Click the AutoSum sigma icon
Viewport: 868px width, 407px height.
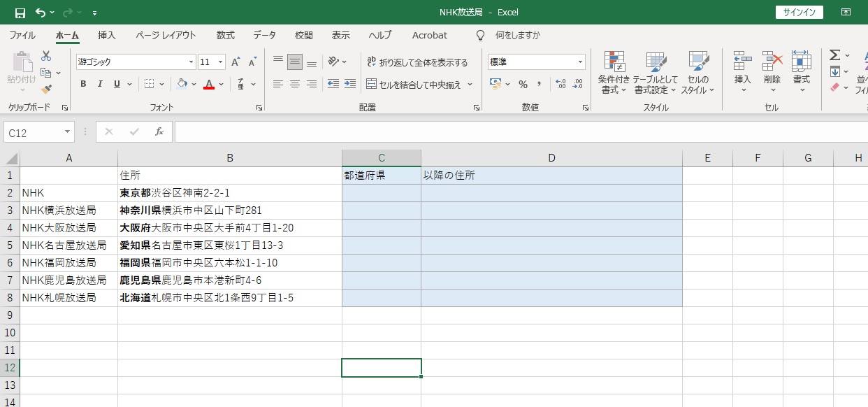click(x=834, y=55)
